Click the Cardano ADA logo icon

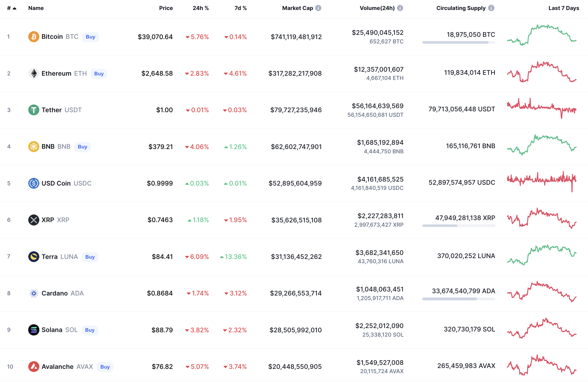[x=34, y=293]
